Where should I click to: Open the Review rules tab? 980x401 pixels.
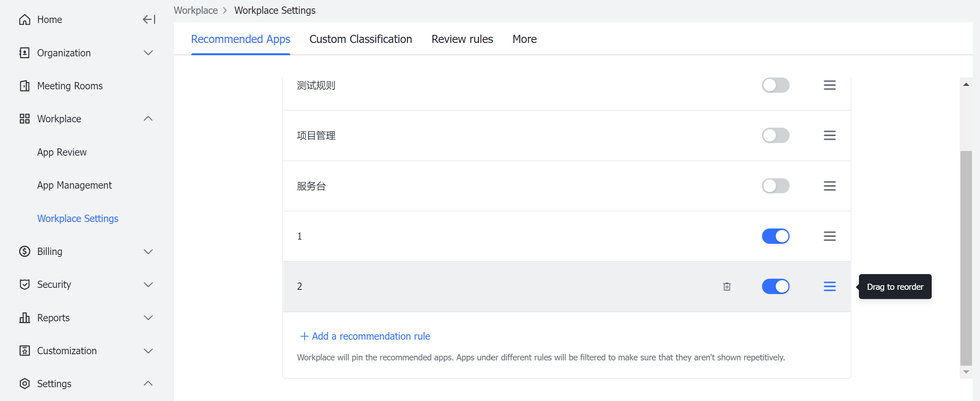[462, 39]
